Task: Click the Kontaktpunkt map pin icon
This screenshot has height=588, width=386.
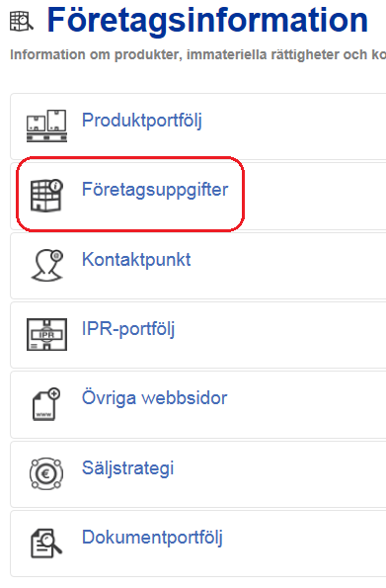Action: click(x=46, y=265)
